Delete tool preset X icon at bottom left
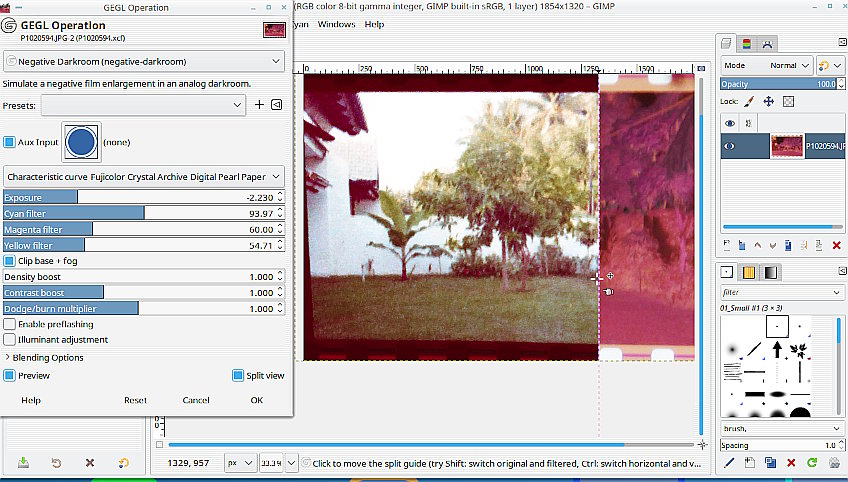The width and height of the screenshot is (848, 482). (90, 463)
